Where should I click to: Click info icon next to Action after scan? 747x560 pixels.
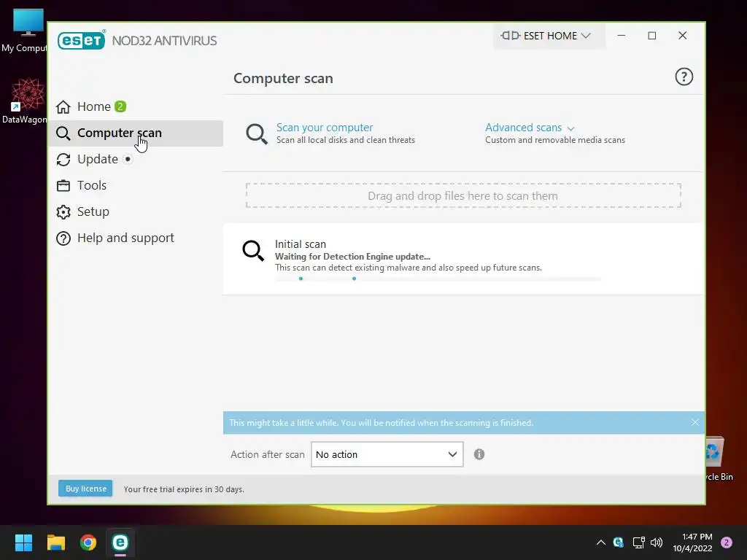point(479,454)
